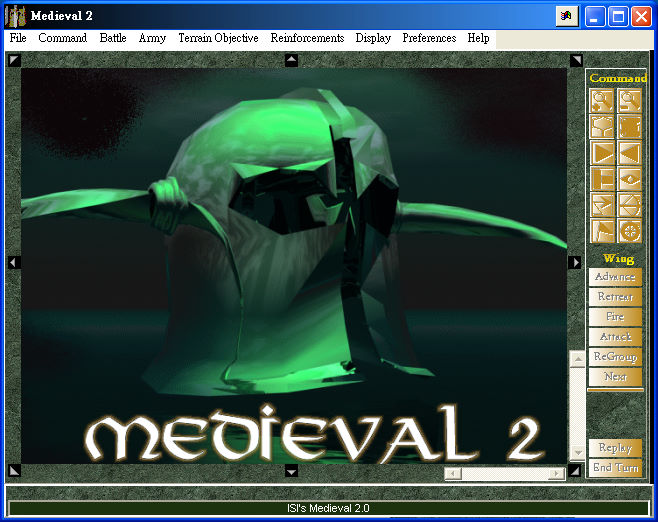
Task: Open the Reinforcements menu
Action: click(307, 38)
